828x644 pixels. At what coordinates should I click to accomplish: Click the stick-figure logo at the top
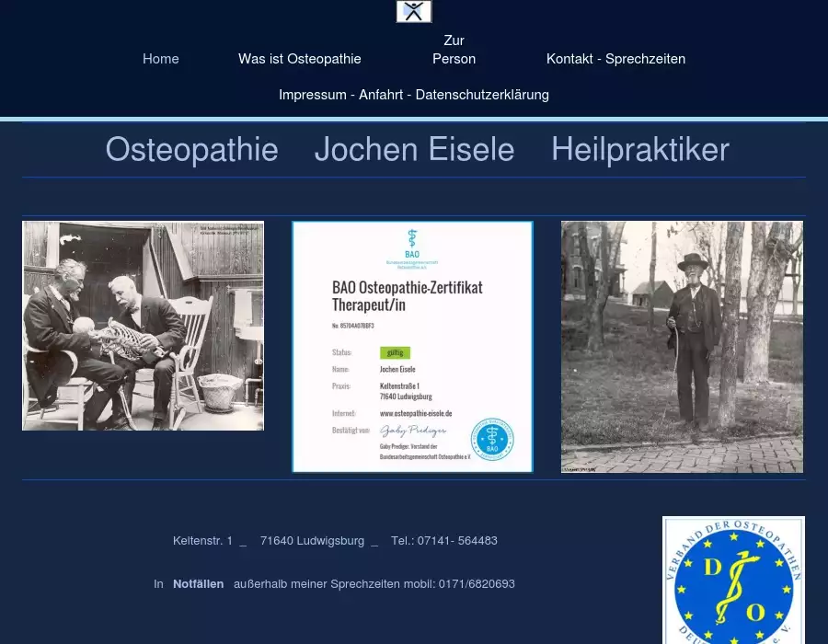pos(414,12)
